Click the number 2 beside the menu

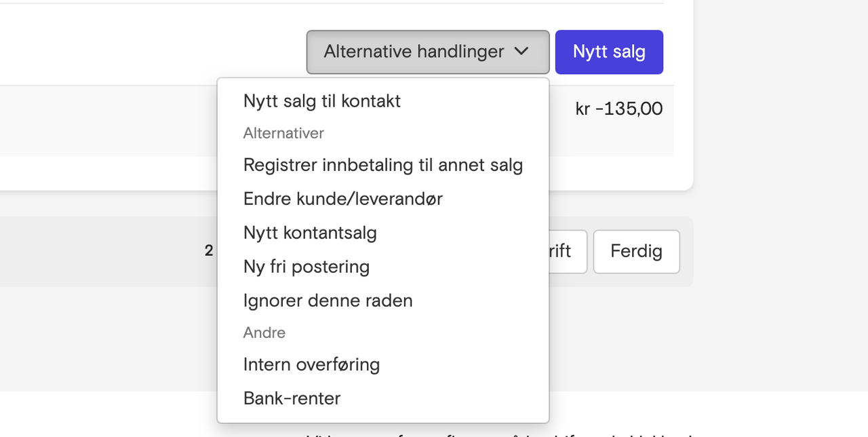(x=209, y=251)
